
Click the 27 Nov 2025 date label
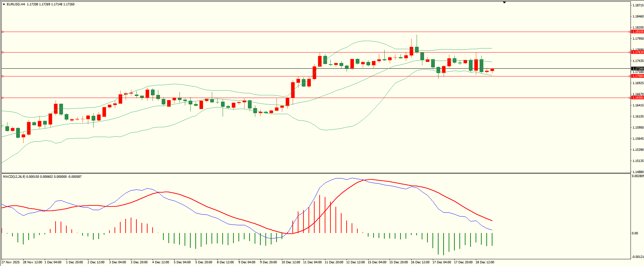(10, 262)
